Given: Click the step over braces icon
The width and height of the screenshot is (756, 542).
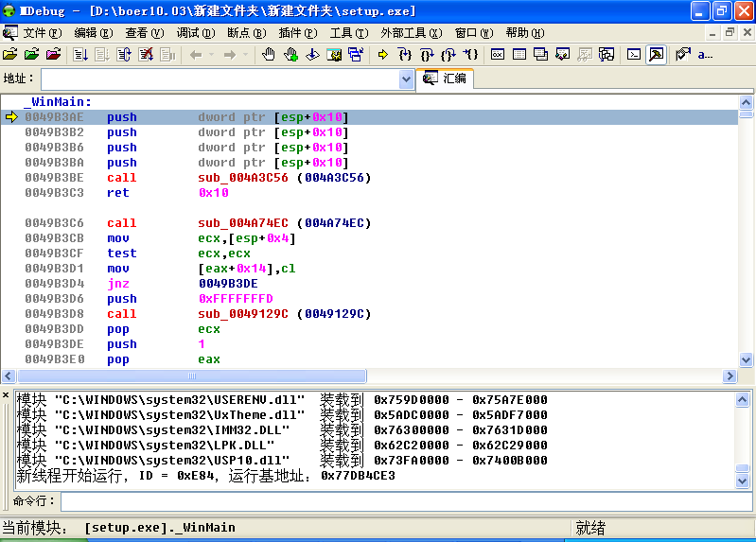Looking at the screenshot, I should tap(427, 55).
